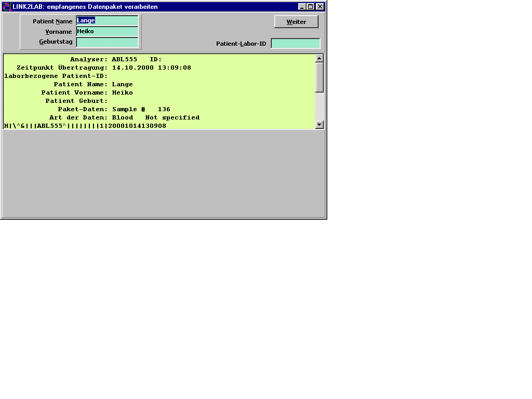Image resolution: width=532 pixels, height=399 pixels.
Task: Focus the empty Geburtstag input field
Action: [107, 42]
